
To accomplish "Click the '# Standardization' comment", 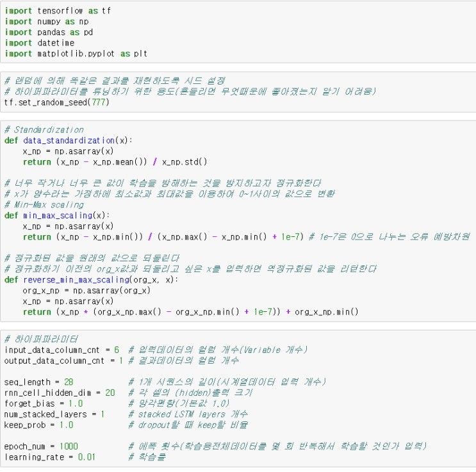I will (x=44, y=130).
